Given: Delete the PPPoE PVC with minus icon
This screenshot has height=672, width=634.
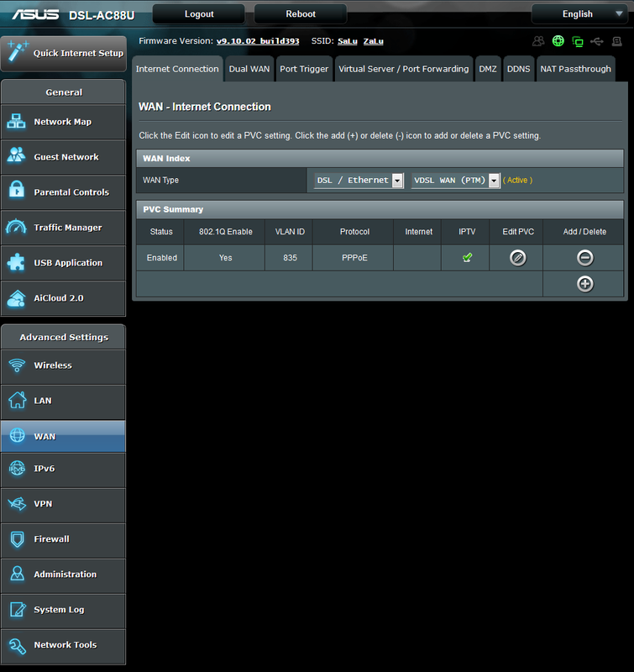Looking at the screenshot, I should (584, 258).
